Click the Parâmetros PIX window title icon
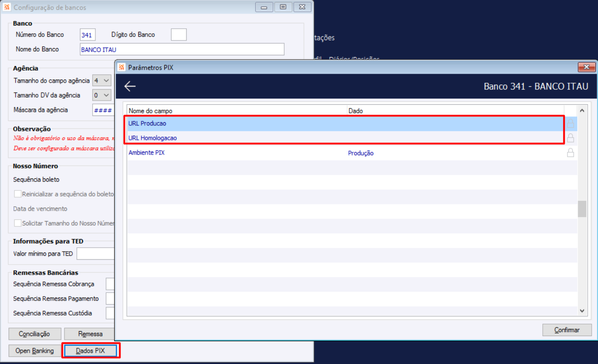The height and width of the screenshot is (364, 598). pos(121,67)
